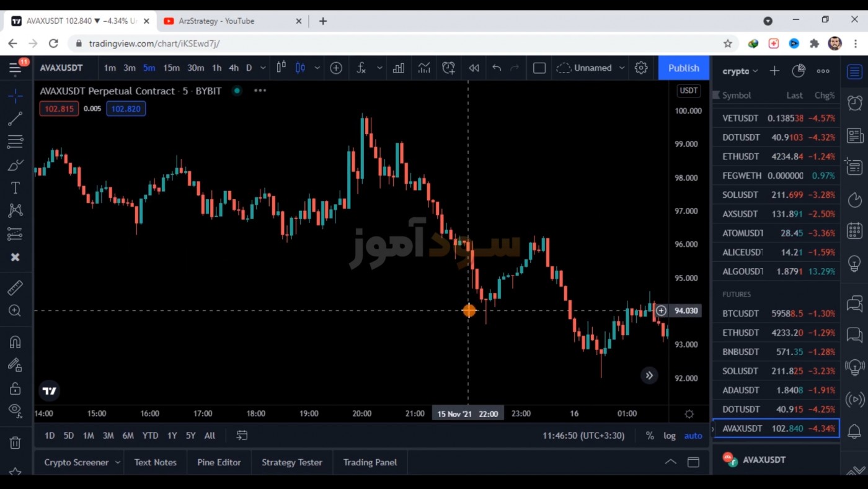Viewport: 868px width, 489px height.
Task: Select BTCUSDT in the watchlist
Action: (777, 313)
